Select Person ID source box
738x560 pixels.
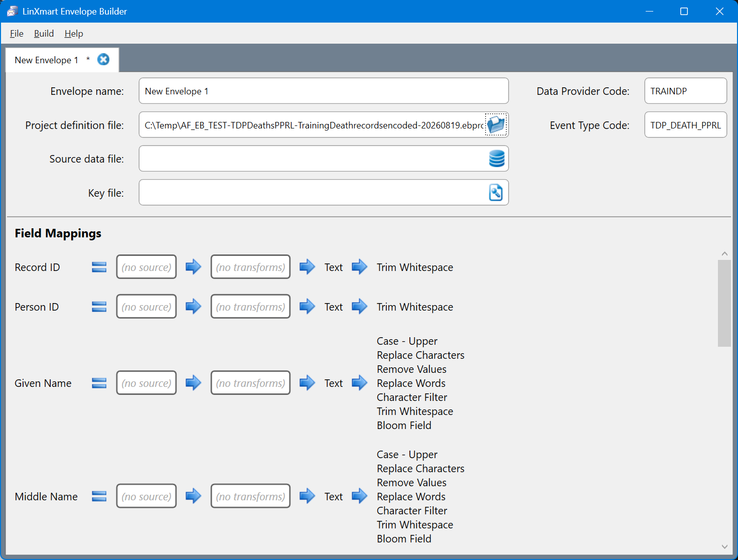coord(146,307)
